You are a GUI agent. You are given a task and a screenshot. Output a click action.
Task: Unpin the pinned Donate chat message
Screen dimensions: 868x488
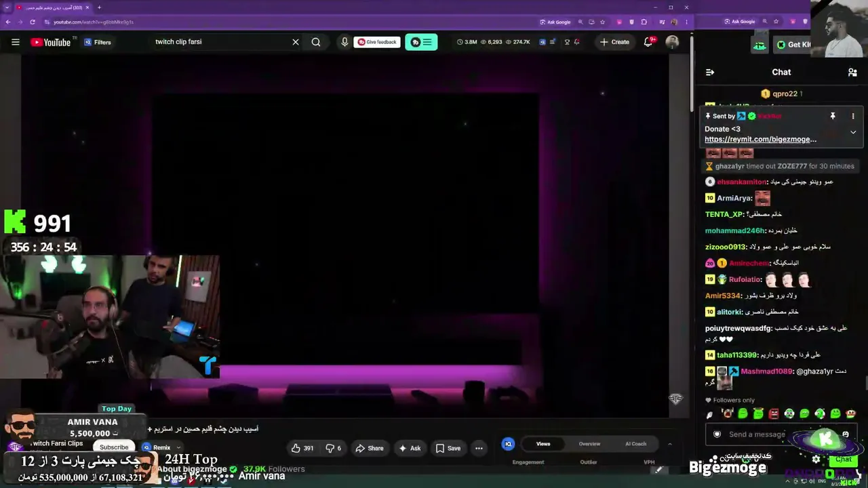click(x=833, y=116)
